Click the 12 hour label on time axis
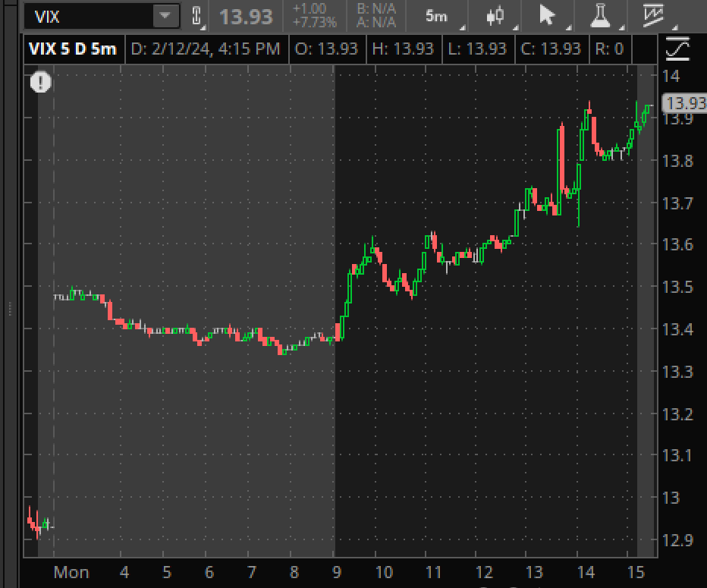The height and width of the screenshot is (588, 707). [x=484, y=572]
